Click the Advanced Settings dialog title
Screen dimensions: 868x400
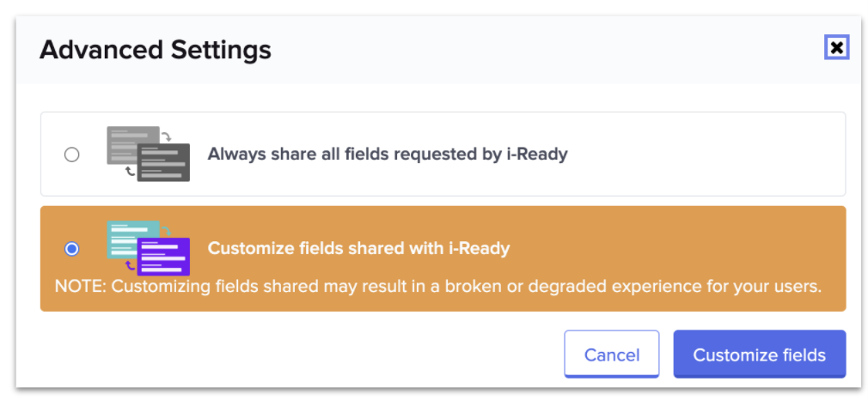coord(156,50)
